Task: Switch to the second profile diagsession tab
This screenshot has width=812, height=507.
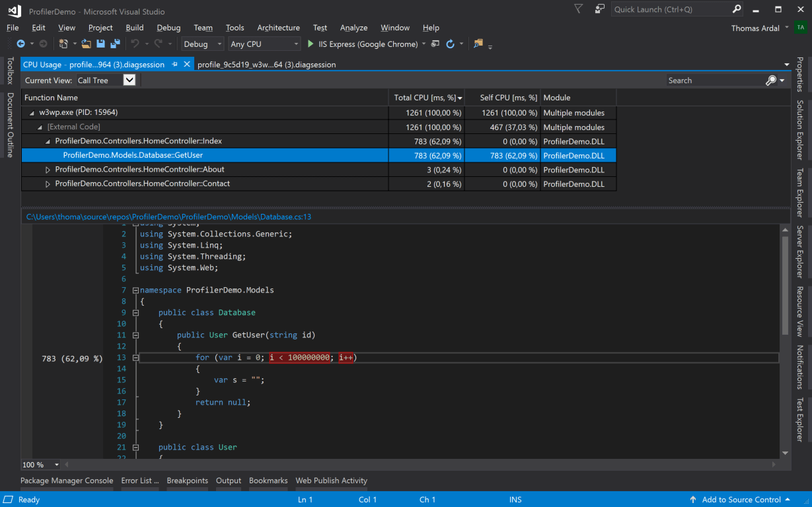Action: coord(266,65)
